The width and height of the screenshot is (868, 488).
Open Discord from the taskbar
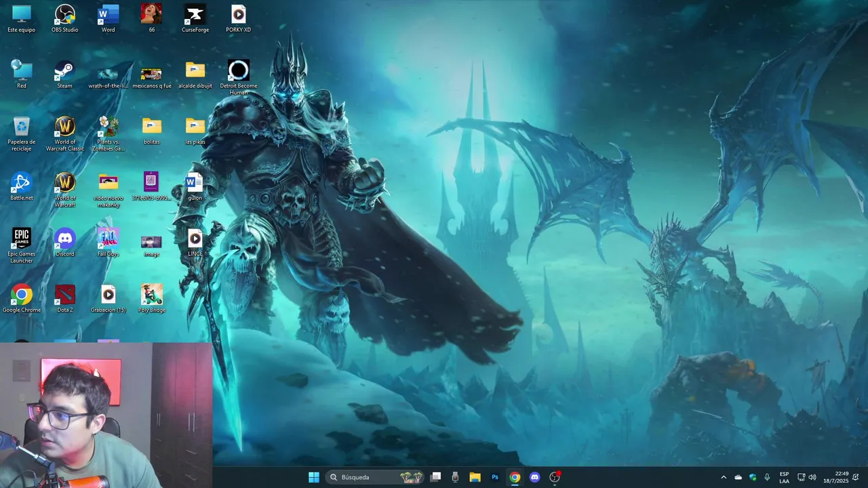tap(534, 477)
